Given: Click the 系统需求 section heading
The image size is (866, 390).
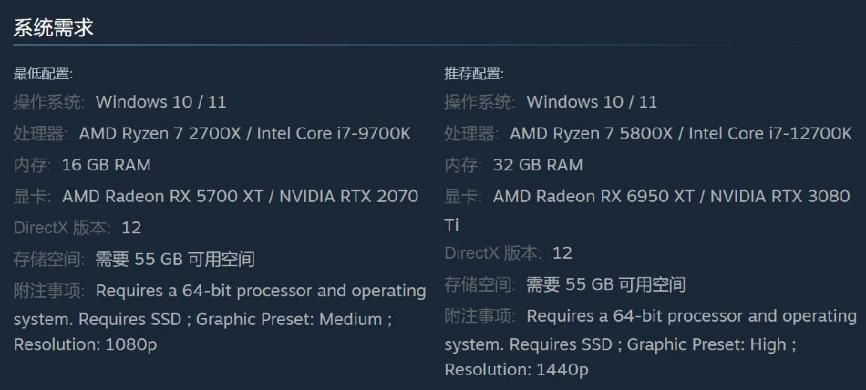Looking at the screenshot, I should 53,28.
